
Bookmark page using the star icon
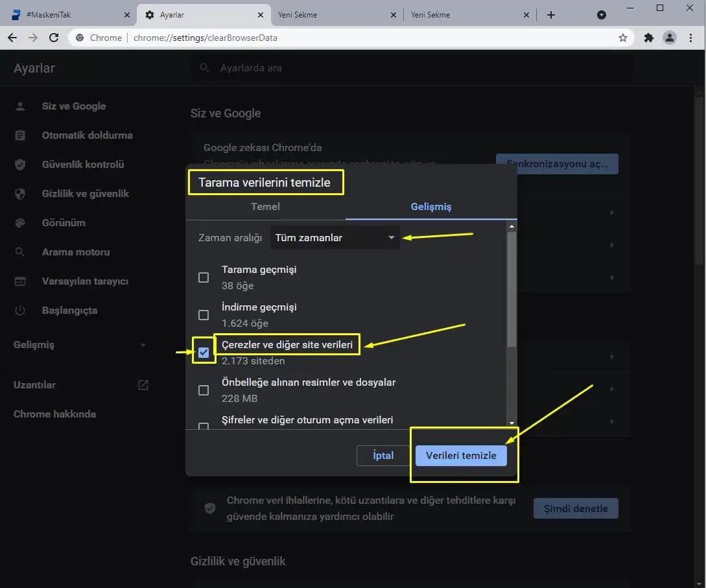[623, 38]
